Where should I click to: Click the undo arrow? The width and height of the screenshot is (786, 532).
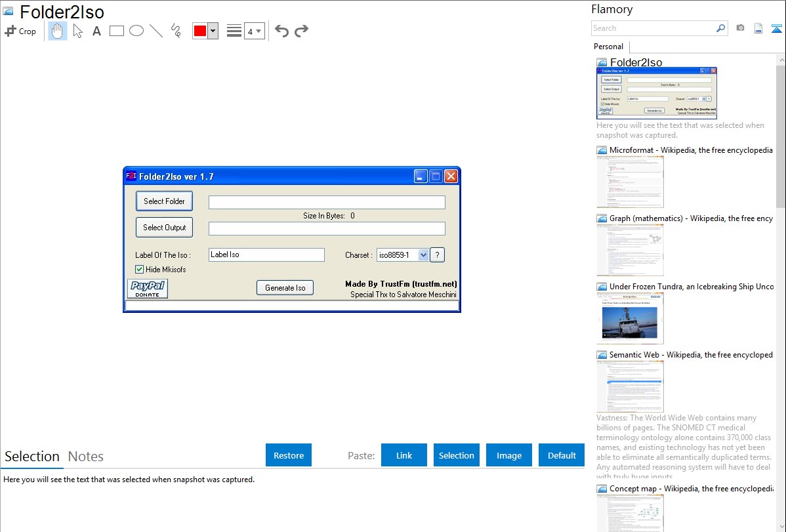click(281, 31)
